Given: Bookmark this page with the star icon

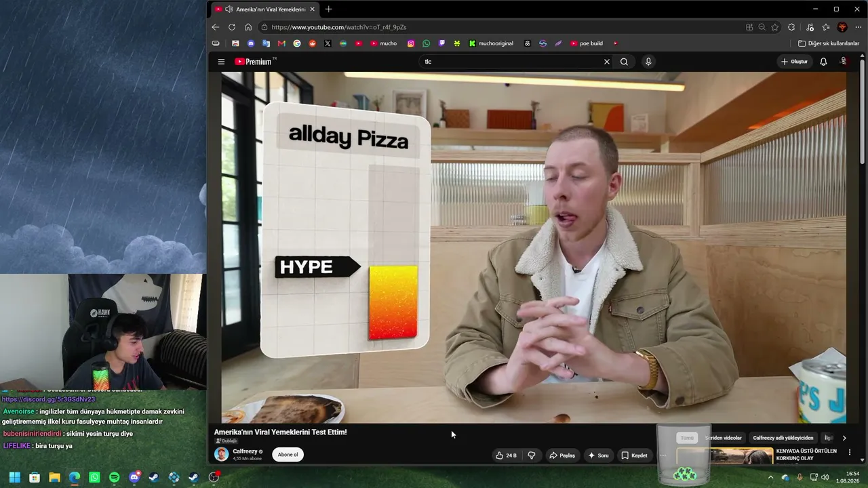Looking at the screenshot, I should [x=775, y=27].
